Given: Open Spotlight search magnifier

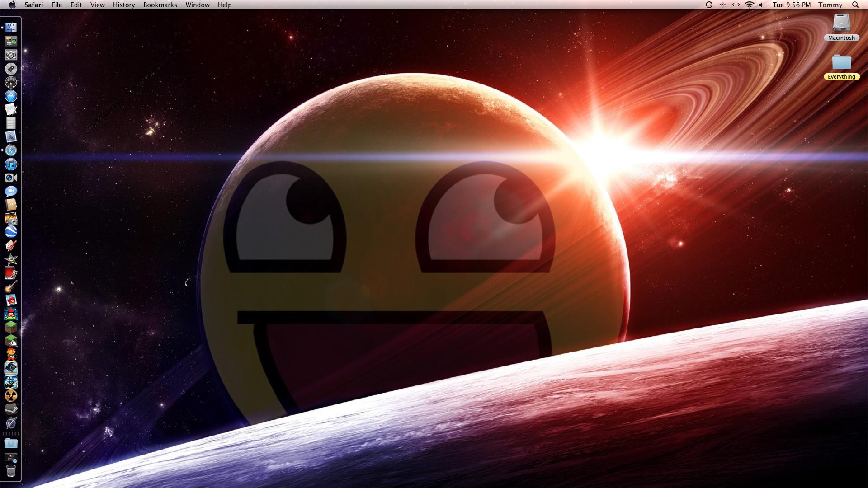Looking at the screenshot, I should [855, 5].
